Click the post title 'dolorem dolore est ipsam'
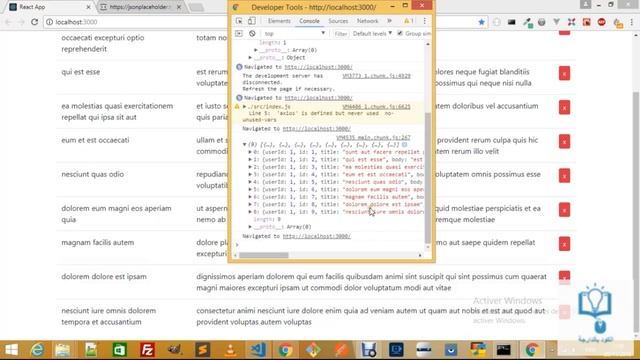 pyautogui.click(x=104, y=276)
